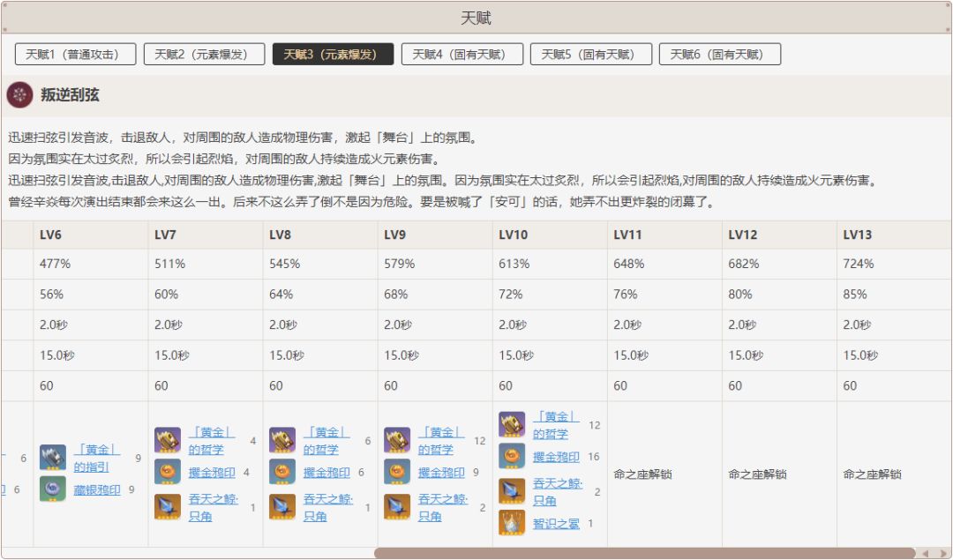The height and width of the screenshot is (560, 953).
Task: Click the horizontal scrollbar thumb of the table
Action: (644, 553)
